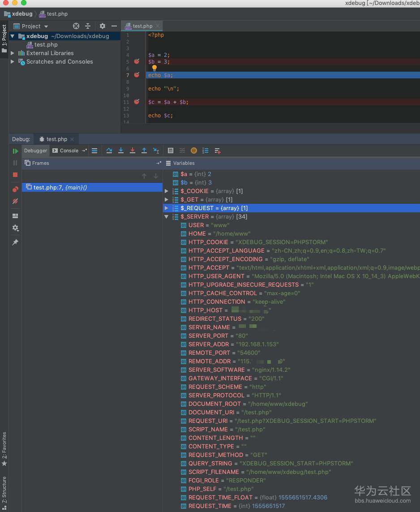Open the 2: Favorites tool window

4,449
